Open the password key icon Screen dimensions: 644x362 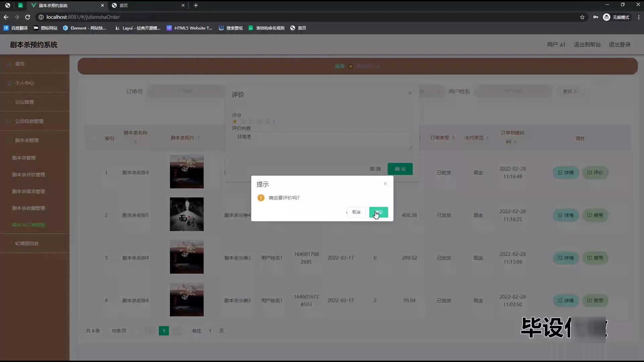[x=596, y=17]
